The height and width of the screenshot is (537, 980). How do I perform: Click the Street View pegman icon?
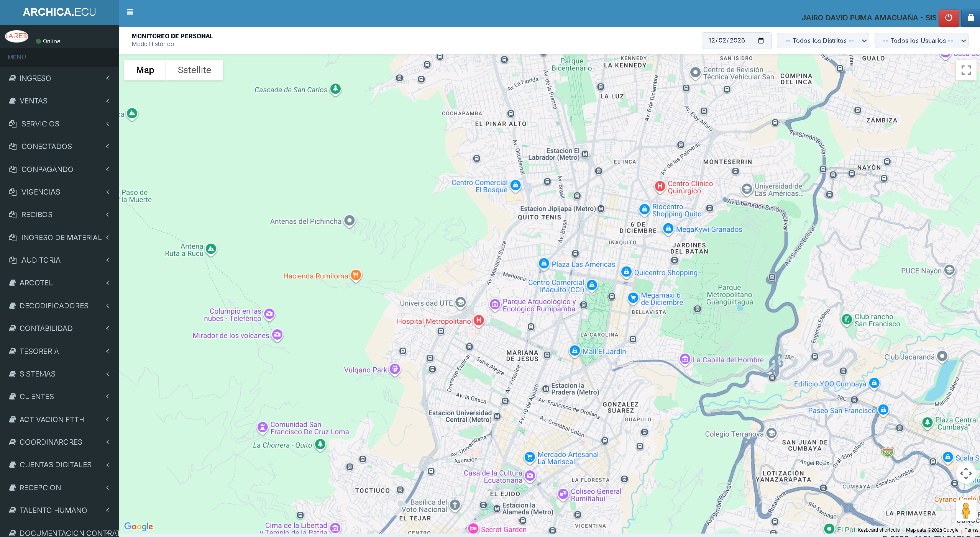click(965, 511)
